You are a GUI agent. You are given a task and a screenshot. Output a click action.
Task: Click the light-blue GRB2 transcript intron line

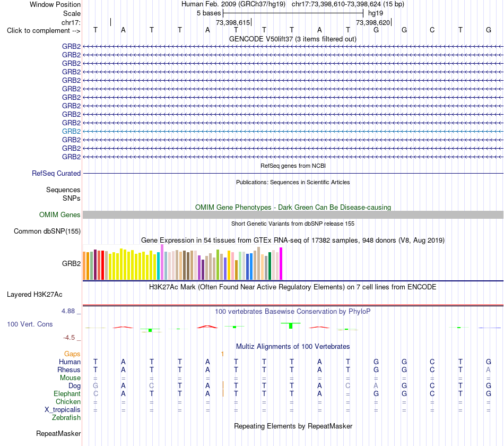click(293, 131)
